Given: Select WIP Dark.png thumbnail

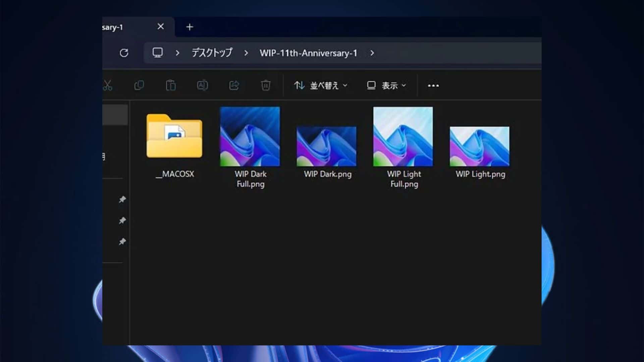Looking at the screenshot, I should 326,146.
